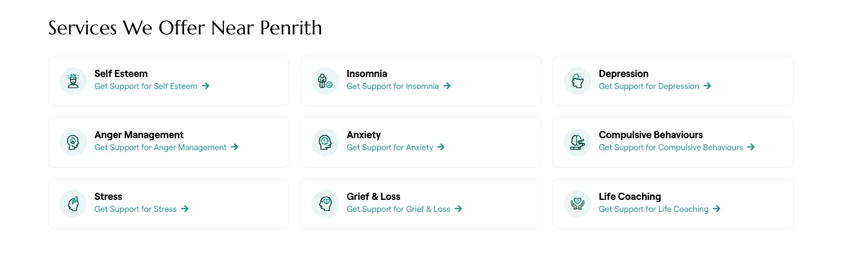
Task: Click the Depression service icon
Action: 578,81
